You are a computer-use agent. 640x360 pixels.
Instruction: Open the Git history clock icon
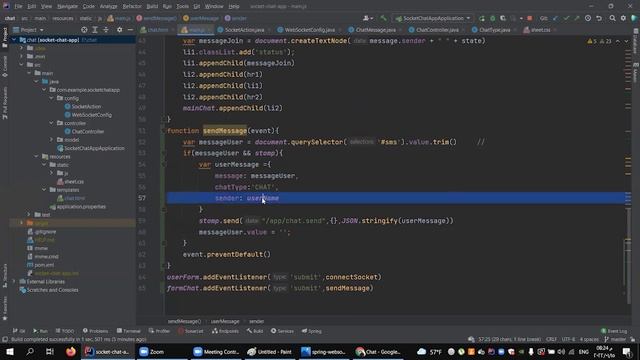point(588,18)
